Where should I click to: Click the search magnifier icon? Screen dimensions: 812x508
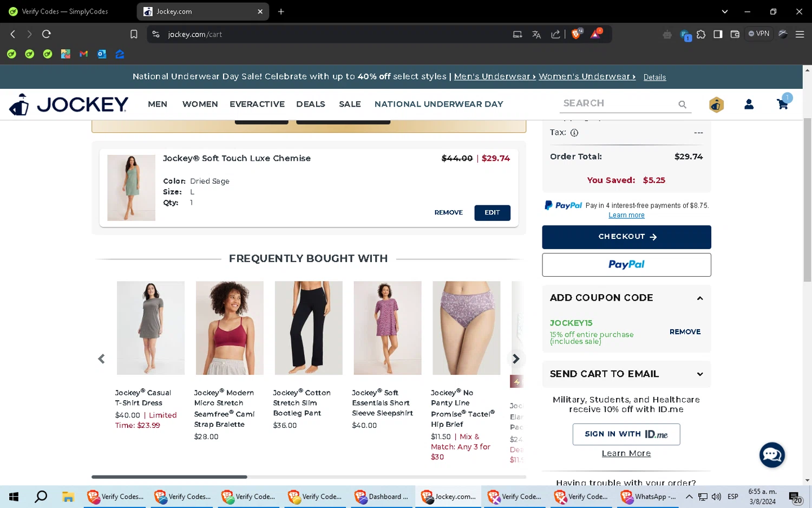tap(682, 105)
